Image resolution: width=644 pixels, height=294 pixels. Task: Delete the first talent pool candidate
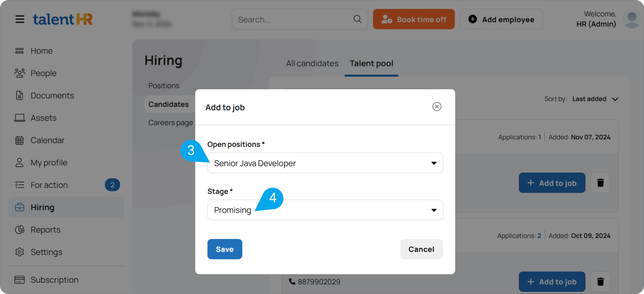tap(600, 183)
